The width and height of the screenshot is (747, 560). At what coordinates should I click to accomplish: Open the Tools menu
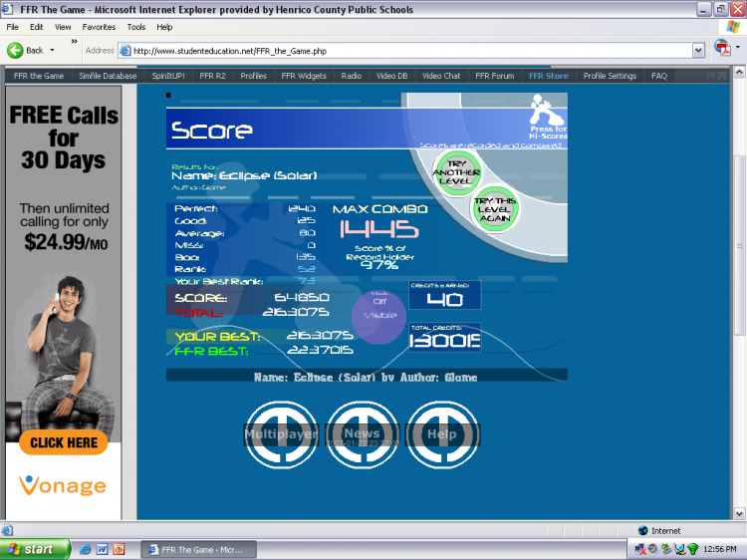(x=135, y=27)
